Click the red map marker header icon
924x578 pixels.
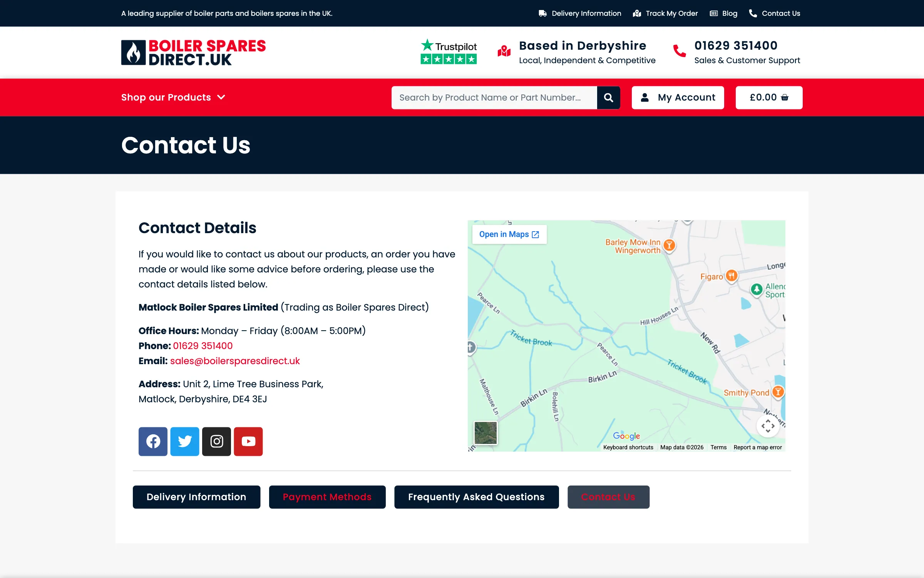coord(504,51)
